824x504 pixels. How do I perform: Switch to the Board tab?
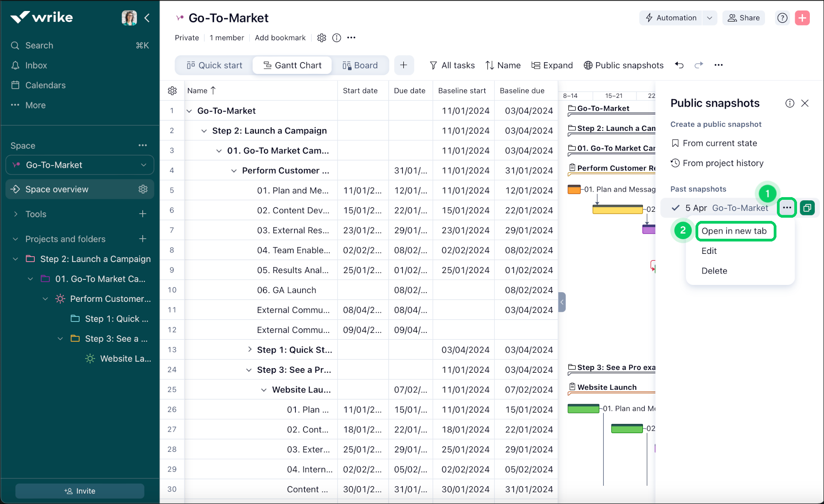360,65
